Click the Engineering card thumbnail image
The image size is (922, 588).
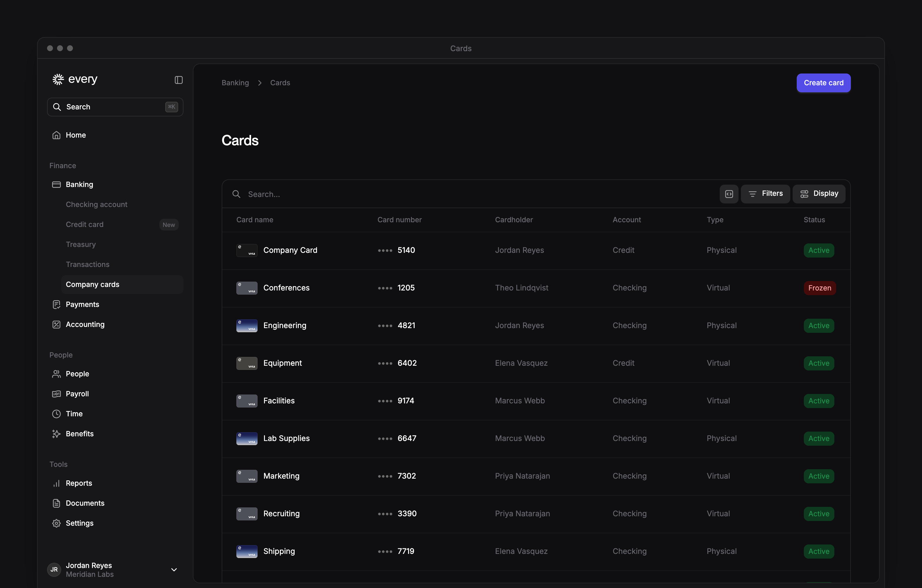click(x=247, y=325)
